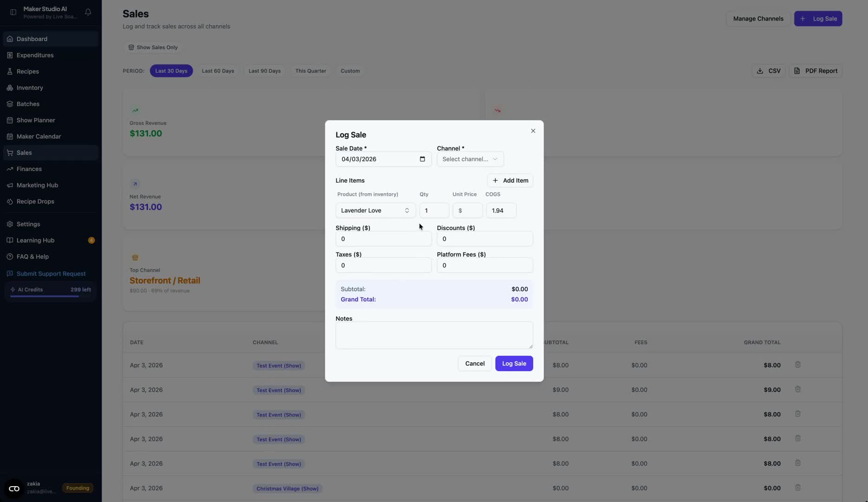Click the Log Sale submit button
This screenshot has height=502, width=868.
(x=513, y=363)
